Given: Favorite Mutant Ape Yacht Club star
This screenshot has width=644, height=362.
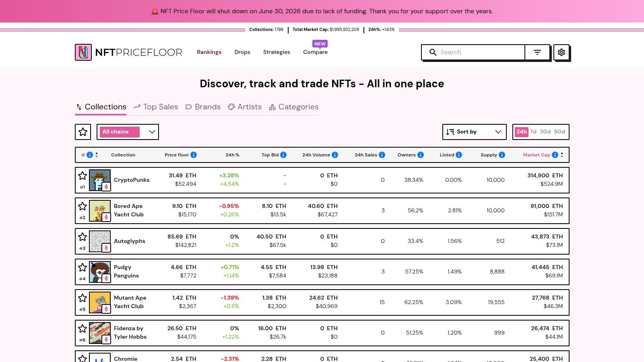Looking at the screenshot, I should (x=83, y=298).
